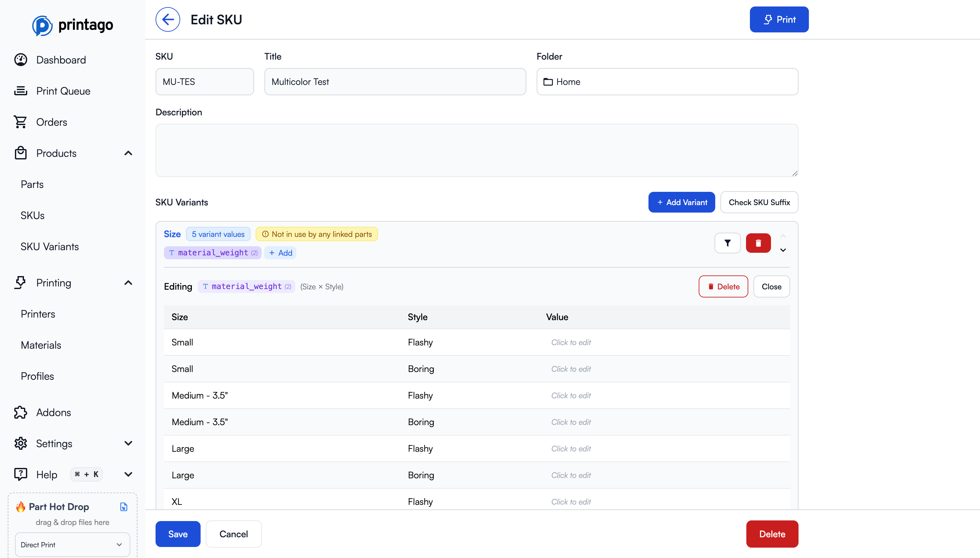Open the Dashboard from the sidebar
The height and width of the screenshot is (558, 980).
tap(21, 59)
